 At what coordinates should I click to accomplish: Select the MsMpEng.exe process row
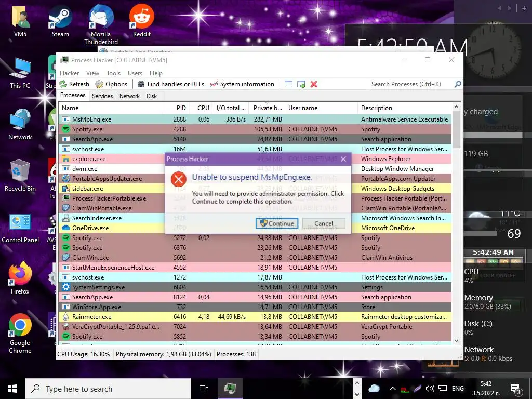click(255, 119)
